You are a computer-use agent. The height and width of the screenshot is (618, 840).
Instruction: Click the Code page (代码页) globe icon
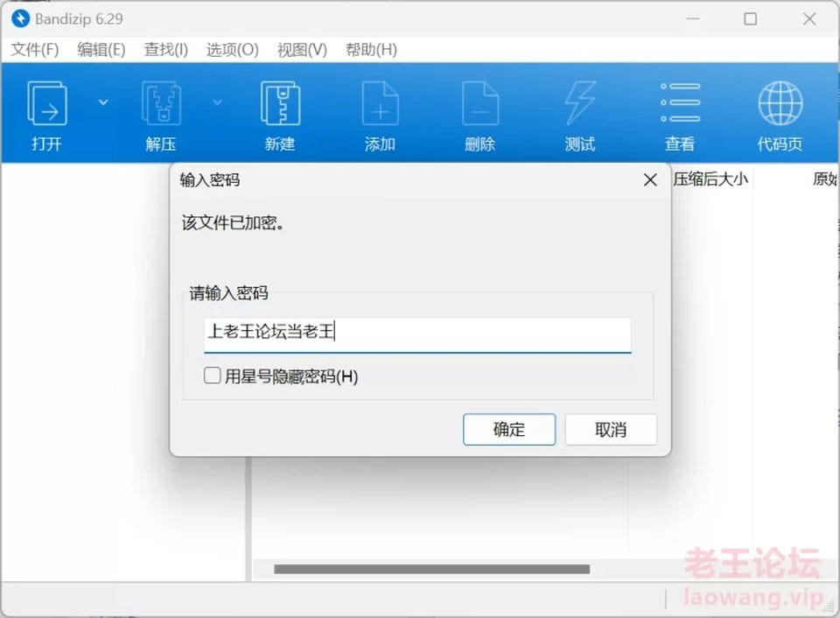point(780,103)
